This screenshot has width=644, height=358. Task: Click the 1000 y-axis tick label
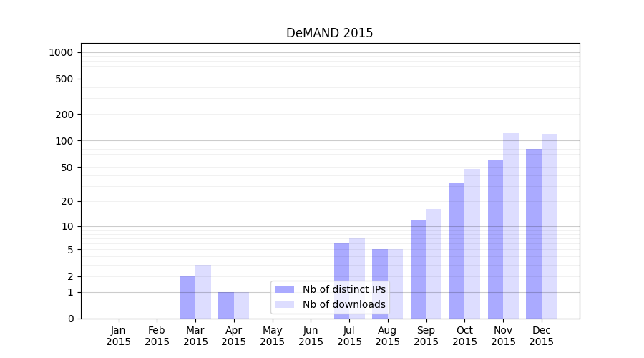click(61, 52)
